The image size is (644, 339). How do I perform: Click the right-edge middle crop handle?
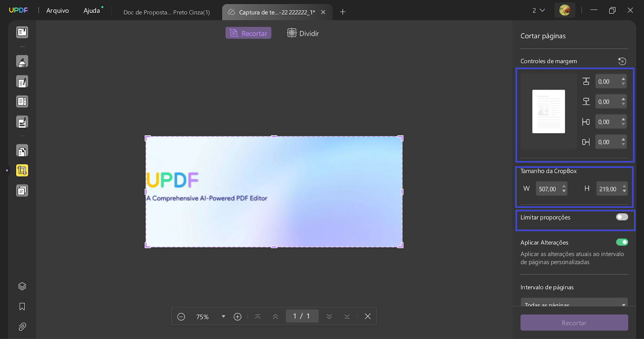point(402,192)
